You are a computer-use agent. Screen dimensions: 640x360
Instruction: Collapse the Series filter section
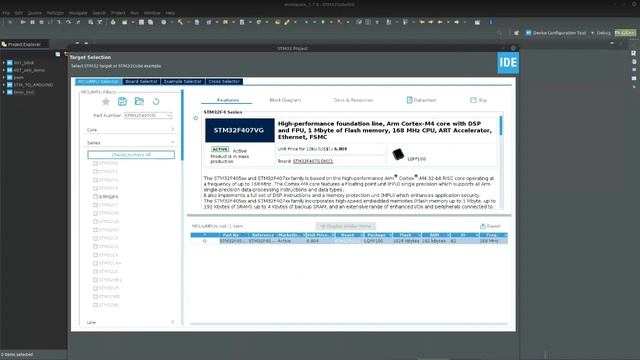[172, 142]
